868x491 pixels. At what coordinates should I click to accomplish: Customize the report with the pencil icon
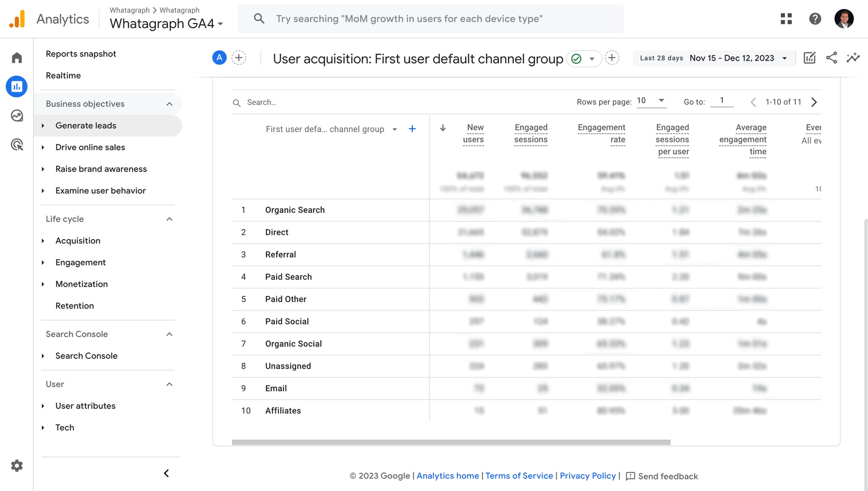coord(809,58)
